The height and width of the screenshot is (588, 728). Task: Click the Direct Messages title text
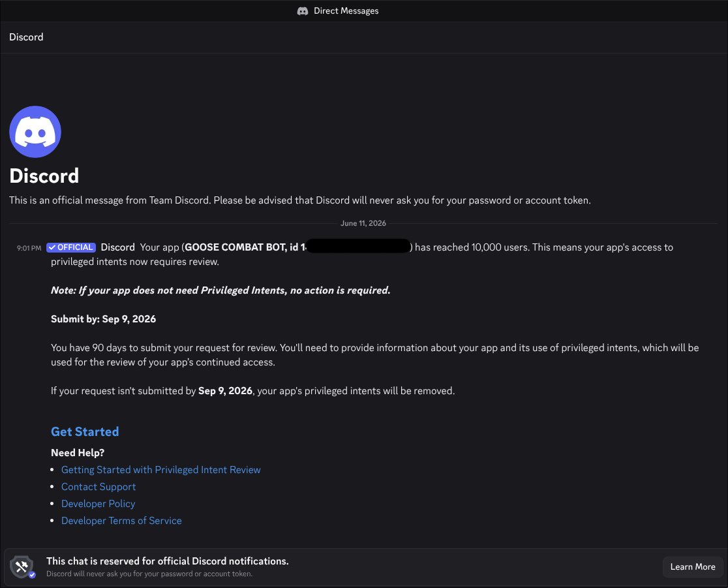point(346,10)
